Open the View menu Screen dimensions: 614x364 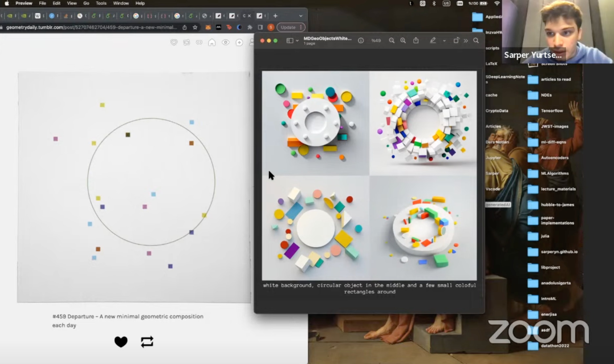pos(72,3)
